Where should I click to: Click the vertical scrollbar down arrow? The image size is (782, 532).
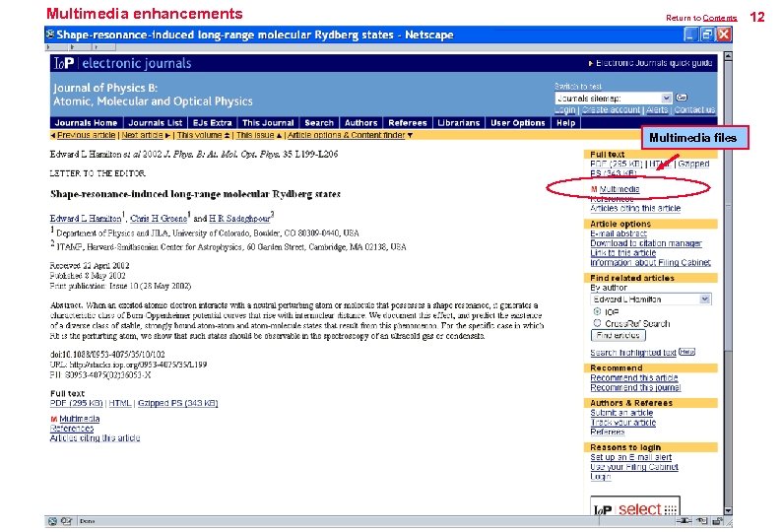(728, 511)
